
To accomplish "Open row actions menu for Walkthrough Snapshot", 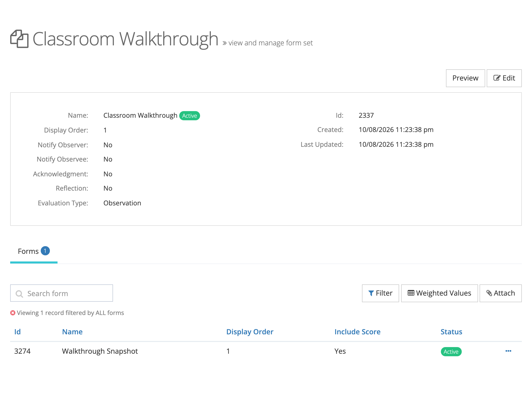I will (x=508, y=351).
